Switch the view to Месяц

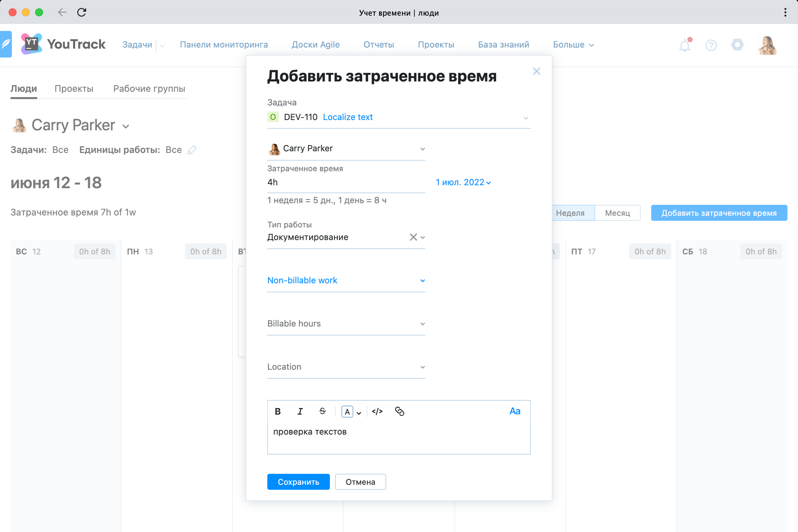tap(617, 213)
